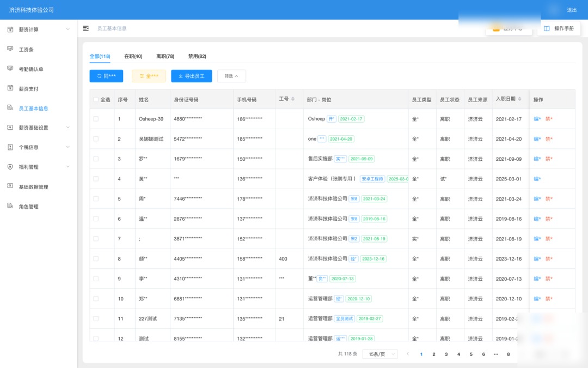Open 工资条 in the sidebar
The width and height of the screenshot is (588, 368).
coord(26,49)
